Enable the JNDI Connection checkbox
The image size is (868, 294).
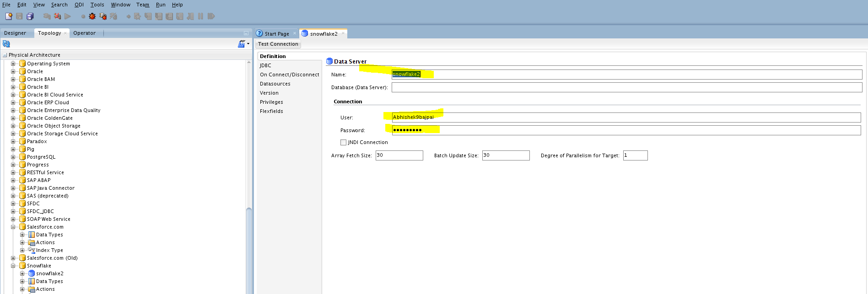coord(343,142)
